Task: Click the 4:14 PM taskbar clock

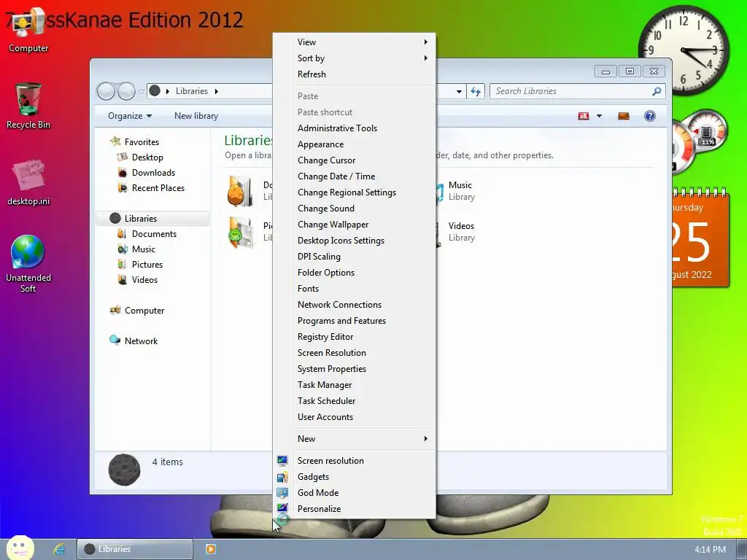Action: pos(710,550)
